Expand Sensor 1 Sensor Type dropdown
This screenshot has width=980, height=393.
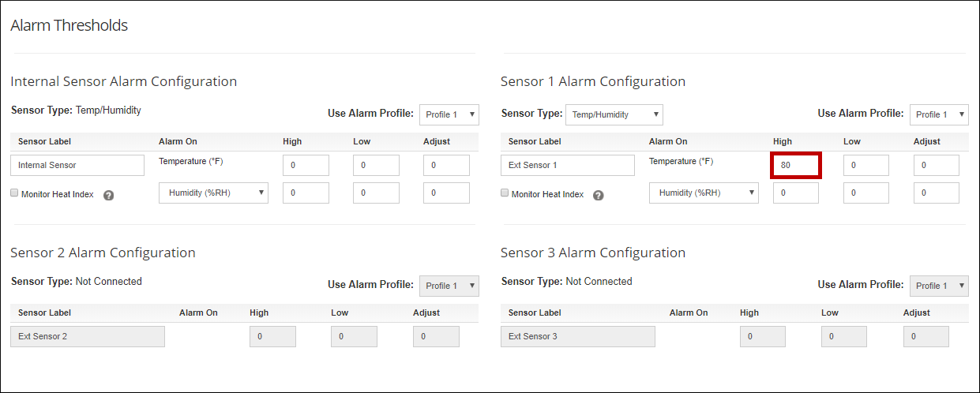(x=614, y=114)
